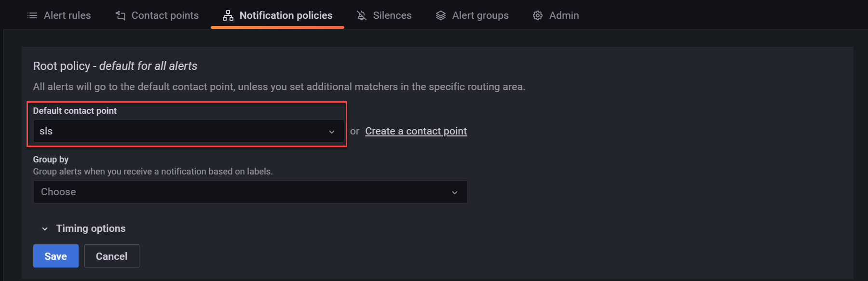Expand the Timing options section
Screen dimensions: 868x281
90,228
